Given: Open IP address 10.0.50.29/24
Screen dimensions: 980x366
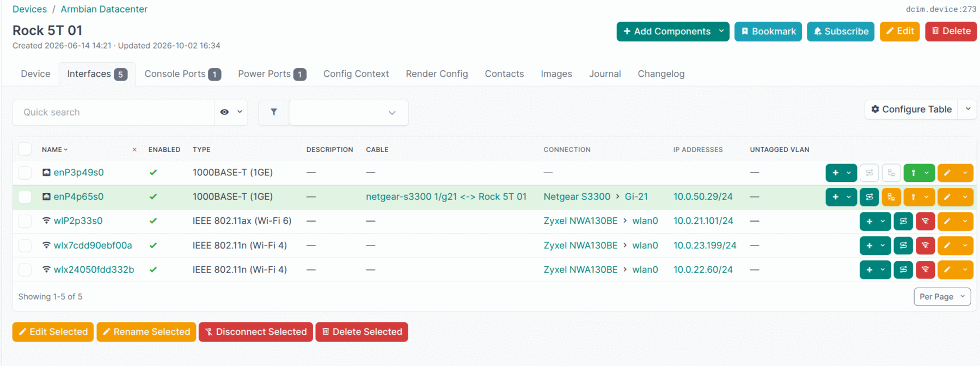Looking at the screenshot, I should (x=703, y=197).
